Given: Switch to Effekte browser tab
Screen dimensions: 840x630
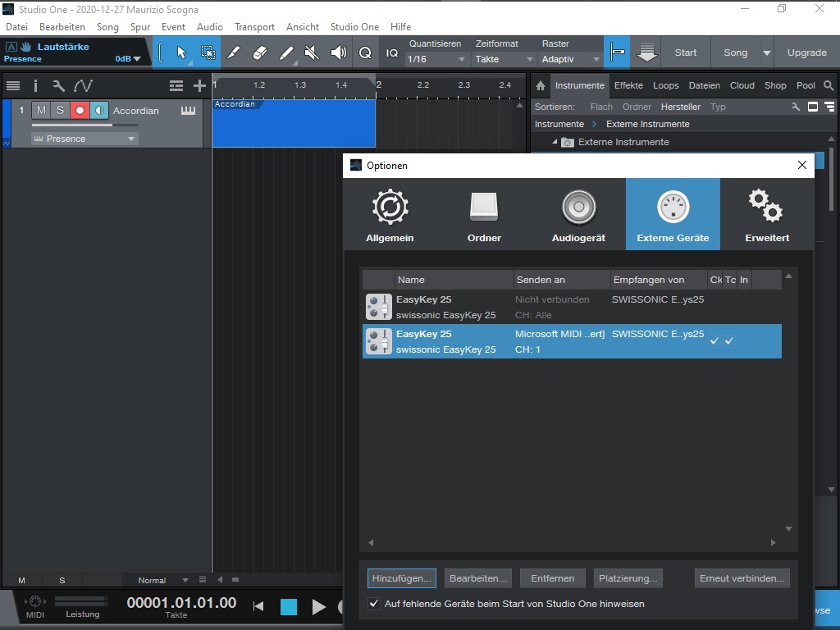Looking at the screenshot, I should 628,85.
